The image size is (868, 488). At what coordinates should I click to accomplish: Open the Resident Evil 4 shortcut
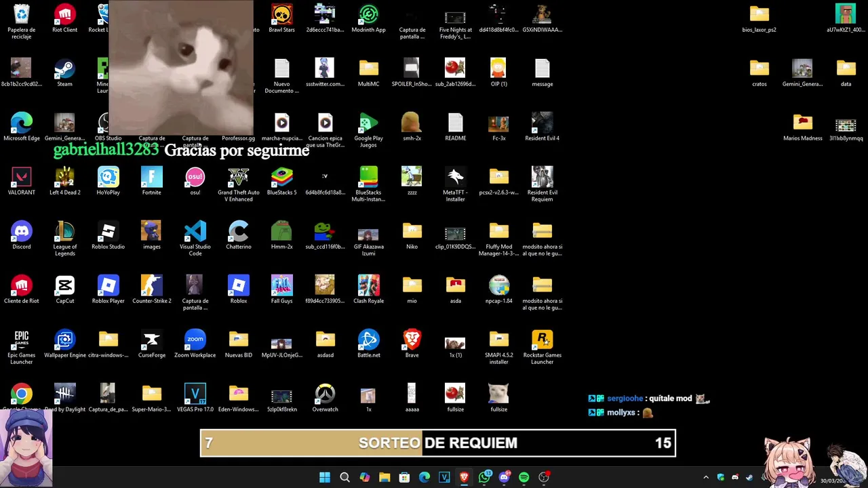click(542, 127)
